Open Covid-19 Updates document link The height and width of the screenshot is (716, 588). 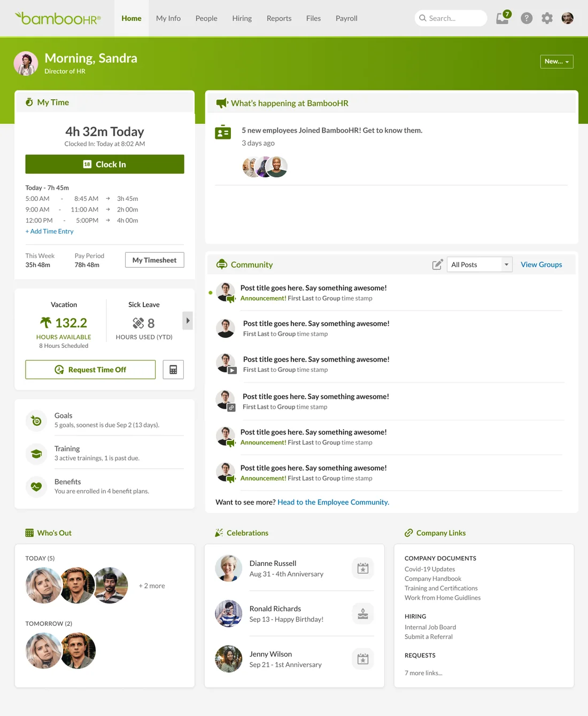[x=430, y=569]
